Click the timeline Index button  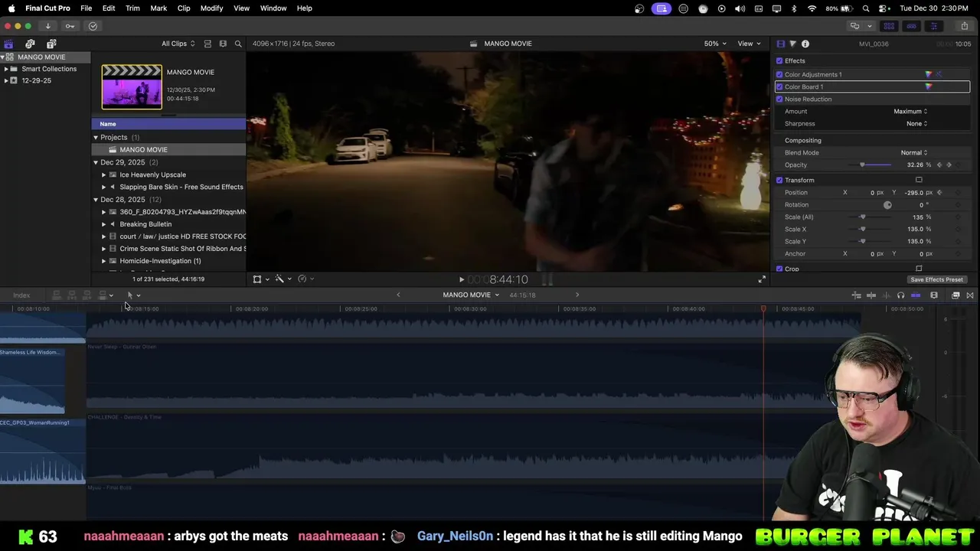click(21, 295)
